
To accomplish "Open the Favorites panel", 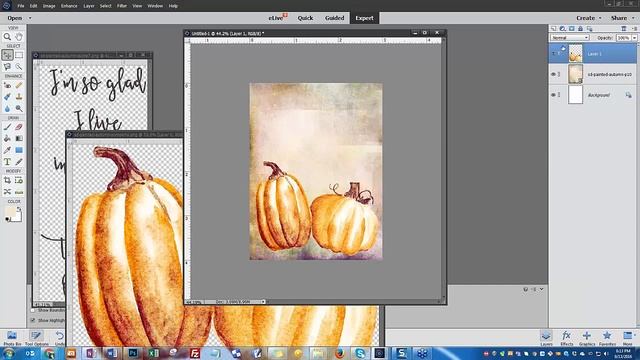I will coord(607,338).
